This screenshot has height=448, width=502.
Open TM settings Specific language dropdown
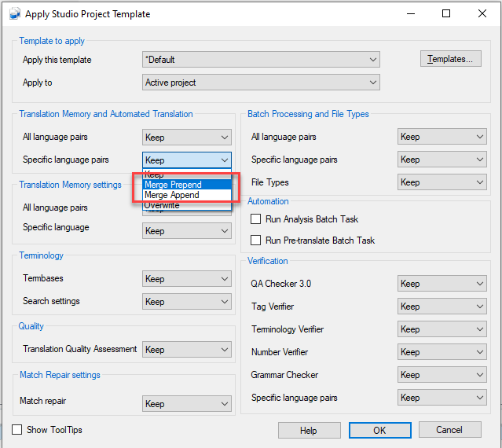(187, 231)
